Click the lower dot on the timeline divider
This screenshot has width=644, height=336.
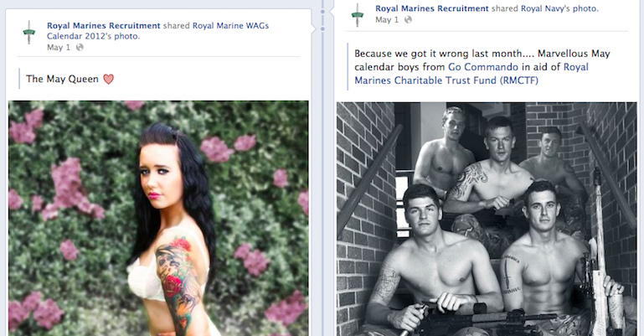tap(322, 28)
